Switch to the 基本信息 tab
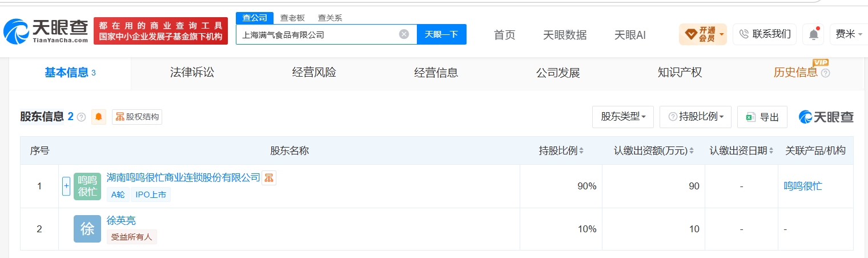Image resolution: width=868 pixels, height=258 pixels. [70, 73]
